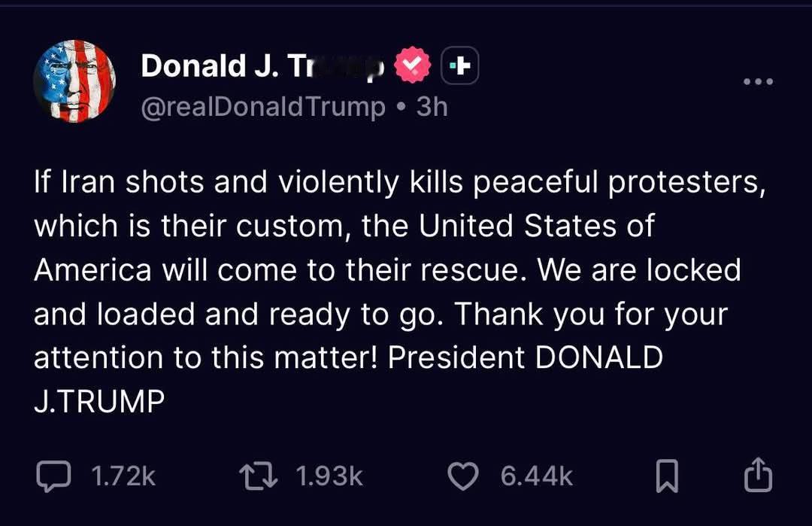Share the post via the share icon
The height and width of the screenshot is (526, 812).
coord(759,474)
